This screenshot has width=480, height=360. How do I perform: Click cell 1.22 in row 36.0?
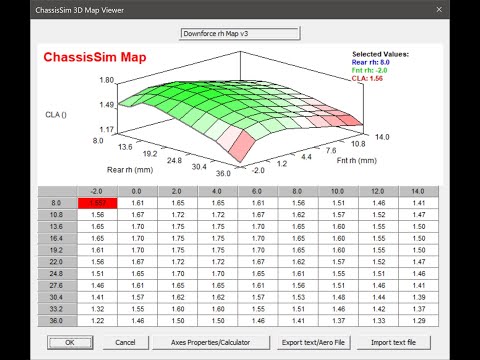pos(98,321)
